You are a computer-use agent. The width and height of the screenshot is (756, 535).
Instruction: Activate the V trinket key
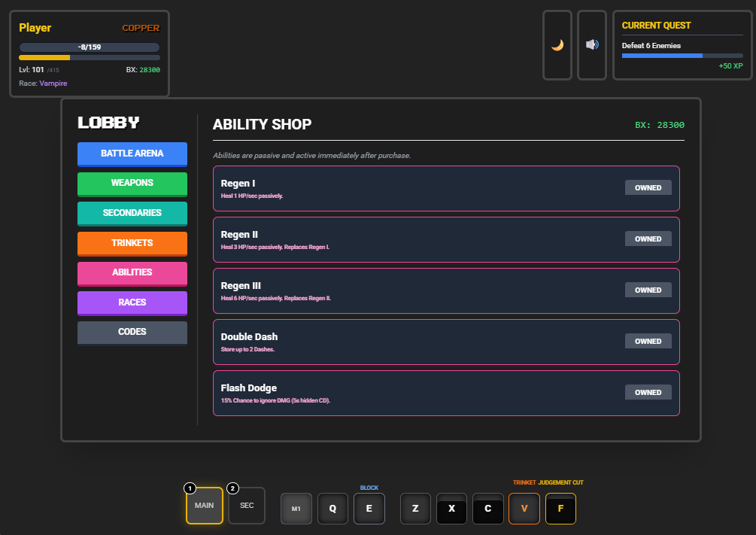[524, 509]
